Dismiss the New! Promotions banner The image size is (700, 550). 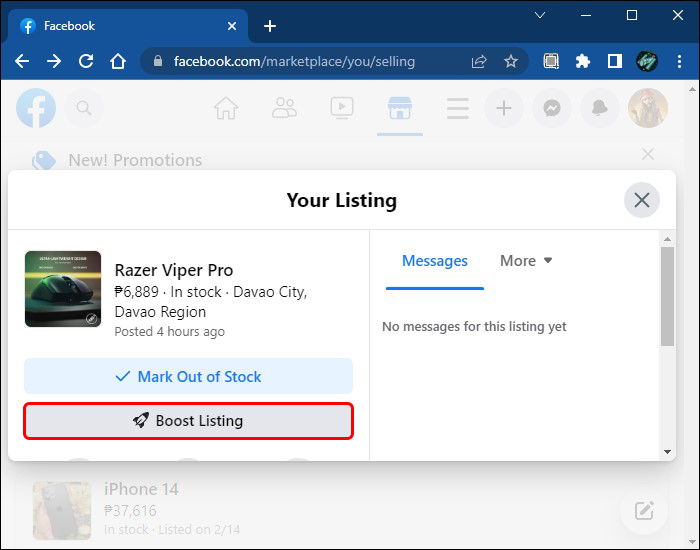click(x=648, y=154)
